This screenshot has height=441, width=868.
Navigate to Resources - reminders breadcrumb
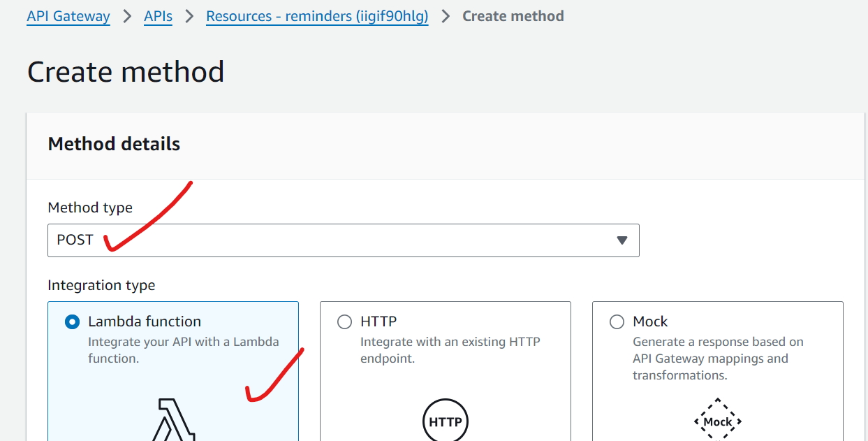pyautogui.click(x=317, y=16)
